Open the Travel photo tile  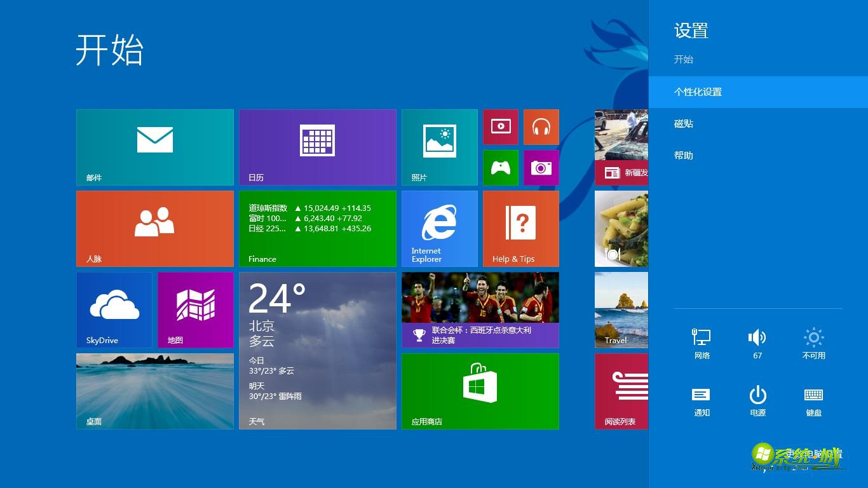click(x=621, y=309)
